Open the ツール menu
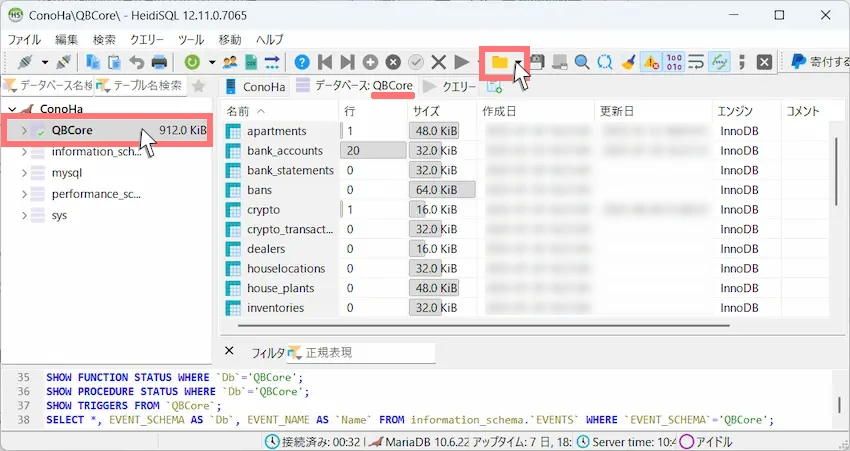Viewport: 850px width, 451px height. coord(191,40)
